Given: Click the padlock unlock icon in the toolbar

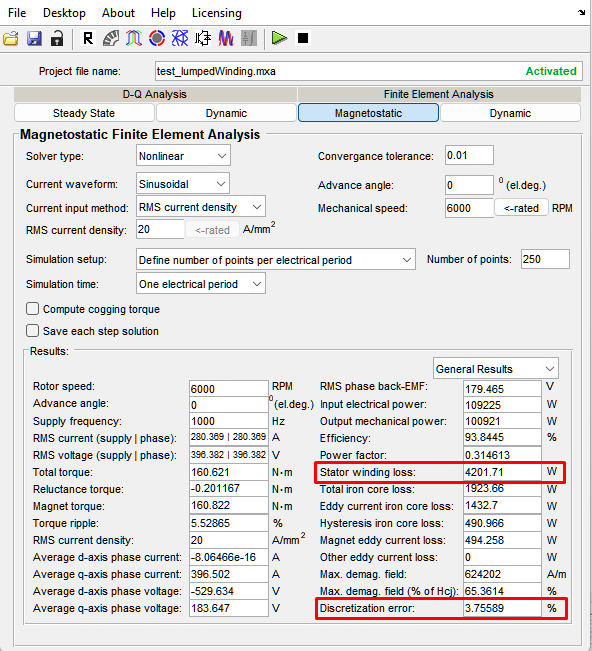Looking at the screenshot, I should [x=57, y=39].
